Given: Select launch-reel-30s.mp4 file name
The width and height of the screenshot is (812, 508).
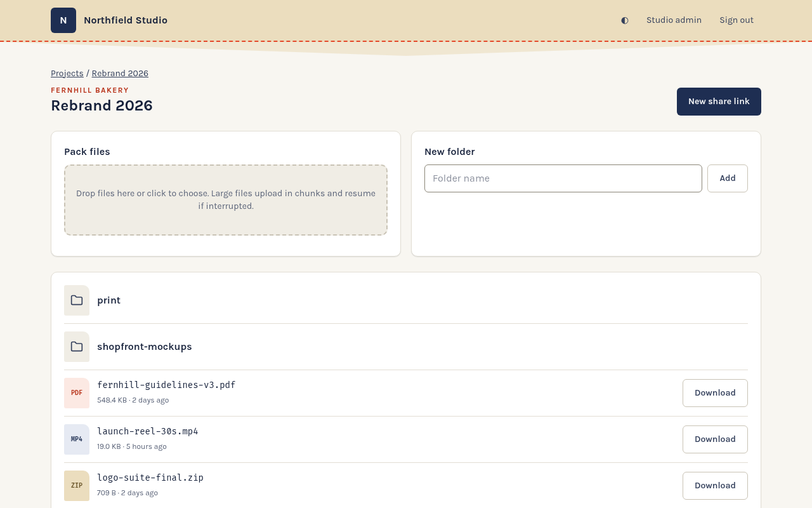Looking at the screenshot, I should coord(148,431).
